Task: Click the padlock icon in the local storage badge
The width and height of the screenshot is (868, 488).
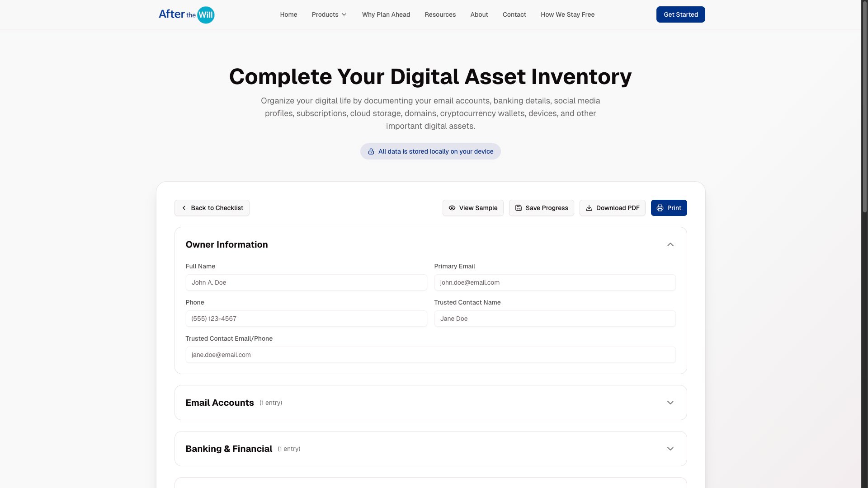Action: (371, 151)
